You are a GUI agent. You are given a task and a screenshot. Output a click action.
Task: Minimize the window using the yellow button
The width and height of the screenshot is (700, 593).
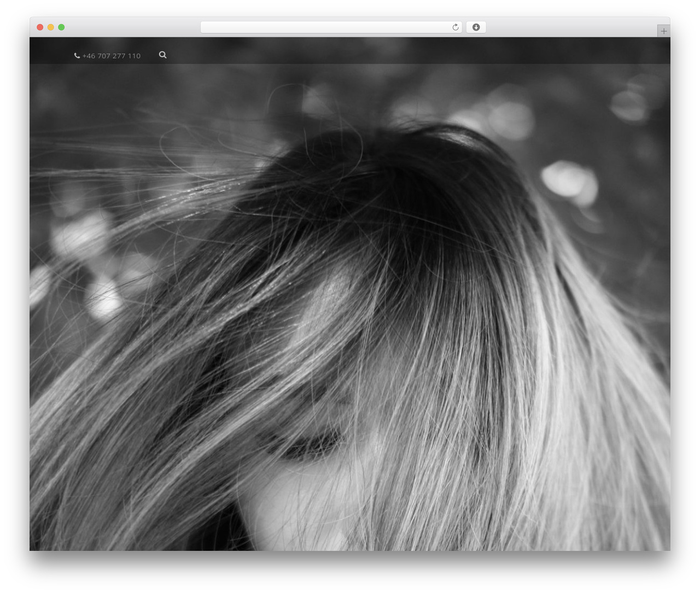(x=50, y=27)
